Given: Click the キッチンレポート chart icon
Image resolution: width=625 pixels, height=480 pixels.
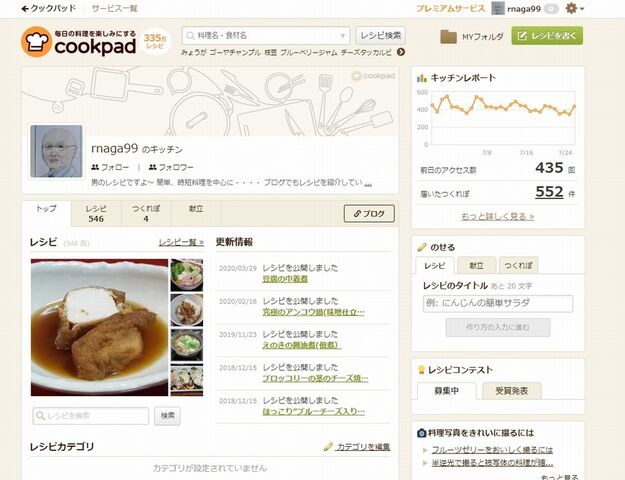Looking at the screenshot, I should click(x=421, y=78).
